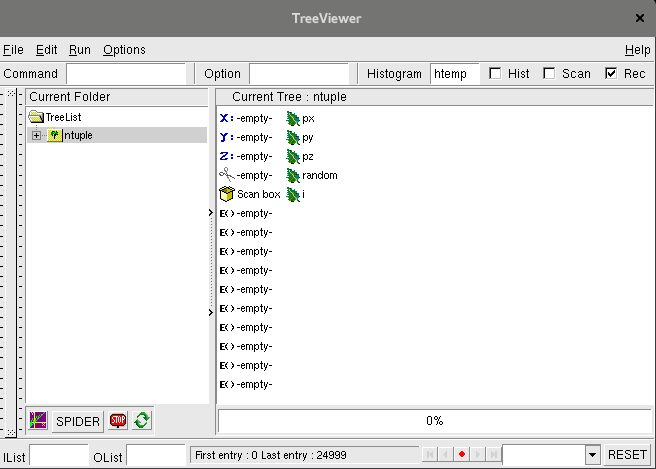Click the Scan box icon
This screenshot has height=469, width=656.
pos(226,194)
